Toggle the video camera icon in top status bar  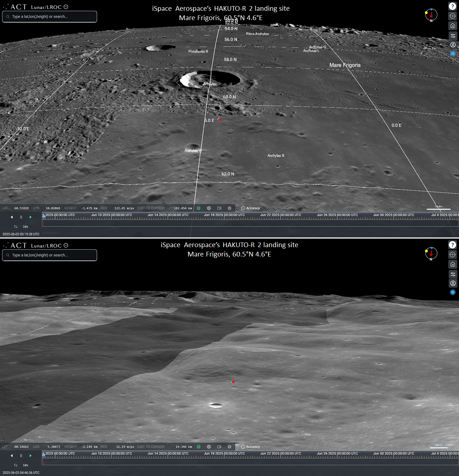click(219, 208)
